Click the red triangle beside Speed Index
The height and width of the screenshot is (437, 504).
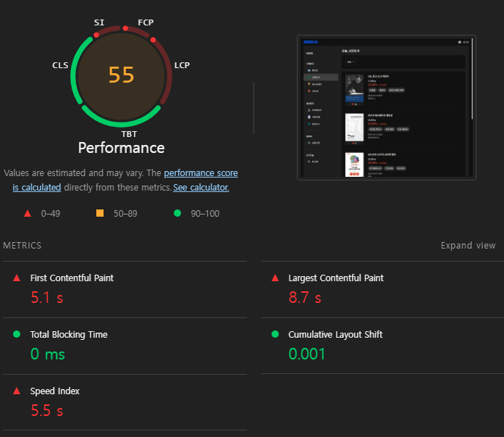17,391
